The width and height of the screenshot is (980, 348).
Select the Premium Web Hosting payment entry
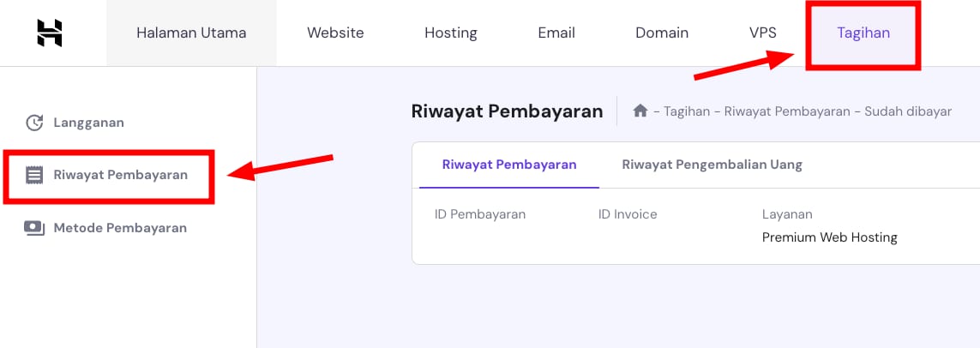pyautogui.click(x=829, y=237)
